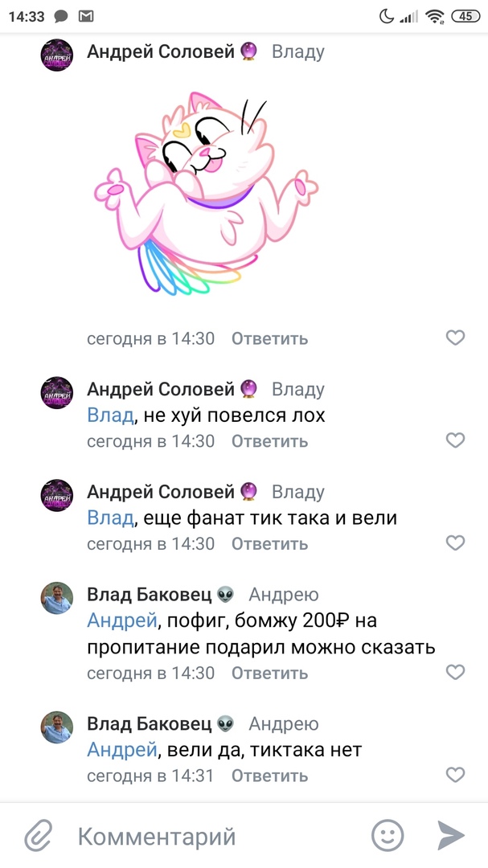The image size is (488, 868).
Task: Tap the paperclip attachment icon
Action: pyautogui.click(x=39, y=835)
